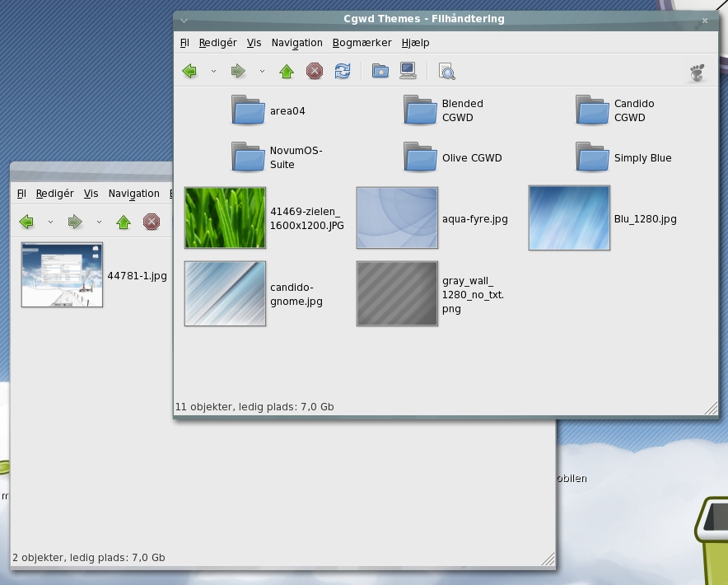Image resolution: width=728 pixels, height=585 pixels.
Task: Open Navigation menu in background window
Action: click(133, 194)
